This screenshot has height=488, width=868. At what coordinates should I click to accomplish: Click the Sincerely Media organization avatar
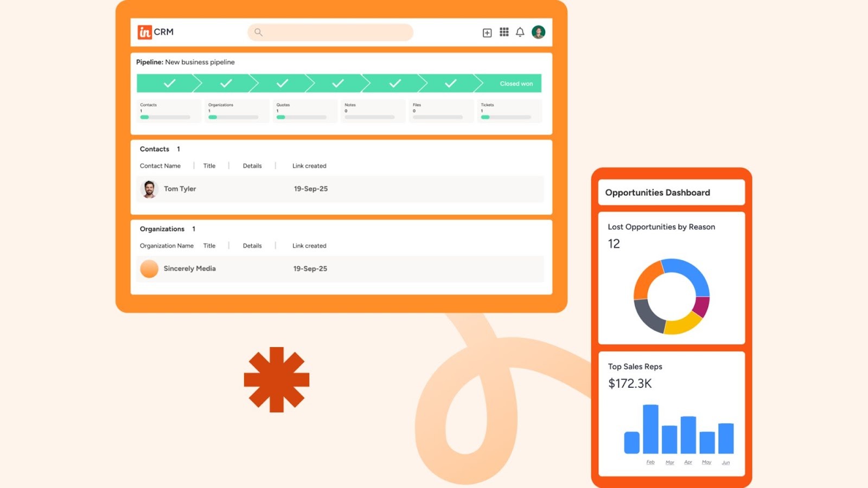149,268
